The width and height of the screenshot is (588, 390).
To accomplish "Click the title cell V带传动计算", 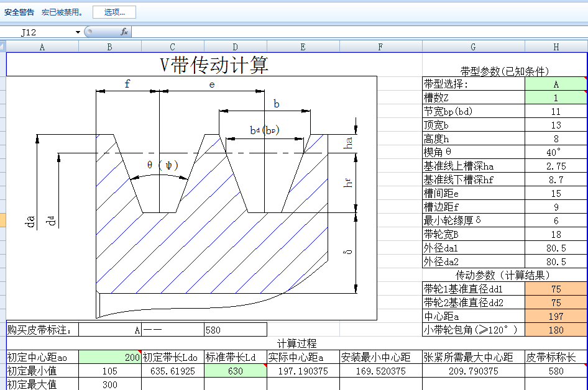I will (x=214, y=65).
